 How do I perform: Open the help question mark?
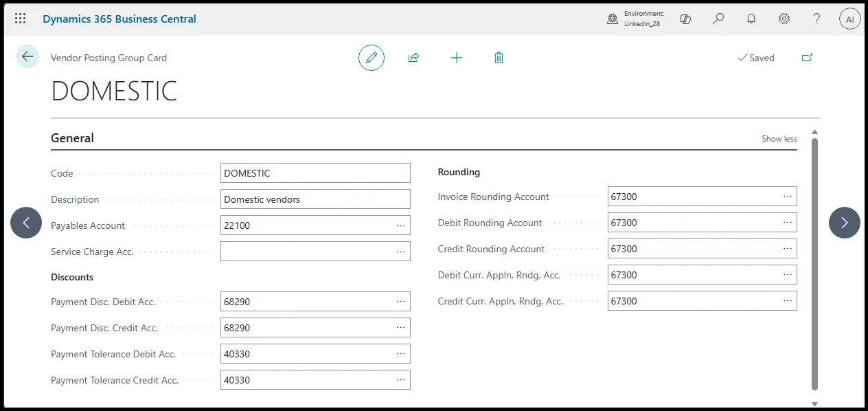point(816,19)
